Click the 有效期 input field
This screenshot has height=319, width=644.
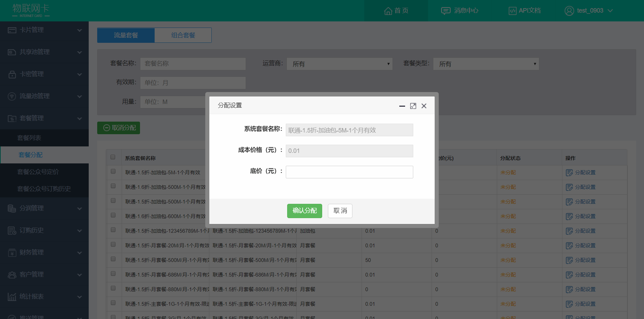coord(193,83)
